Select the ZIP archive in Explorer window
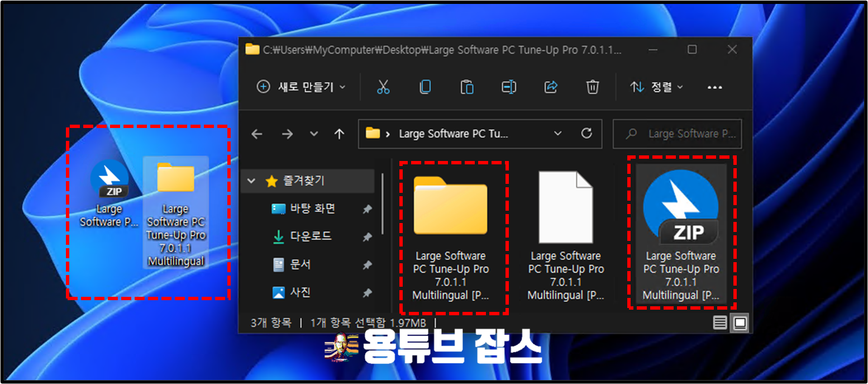The width and height of the screenshot is (868, 384). [680, 235]
